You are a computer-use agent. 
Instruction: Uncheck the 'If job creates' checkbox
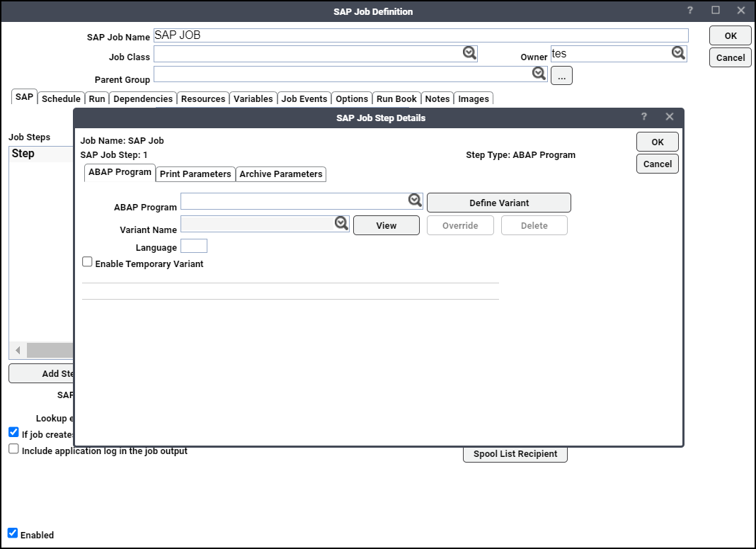tap(13, 432)
